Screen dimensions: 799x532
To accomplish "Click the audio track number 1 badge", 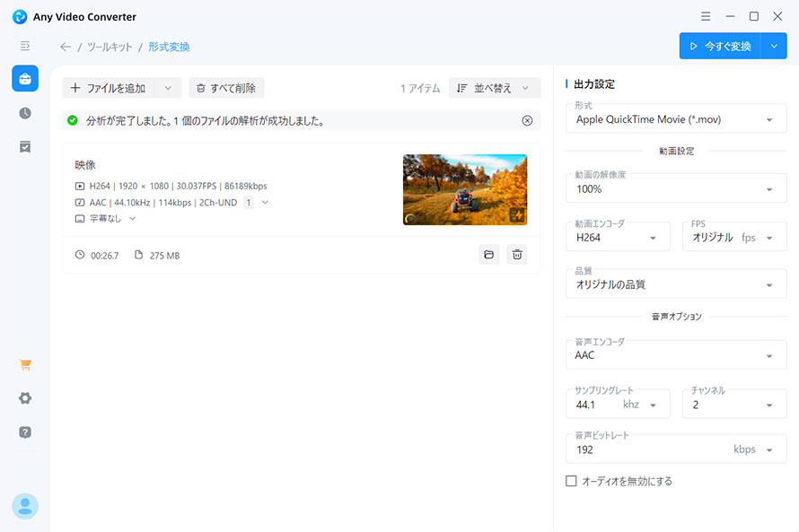I will point(248,203).
